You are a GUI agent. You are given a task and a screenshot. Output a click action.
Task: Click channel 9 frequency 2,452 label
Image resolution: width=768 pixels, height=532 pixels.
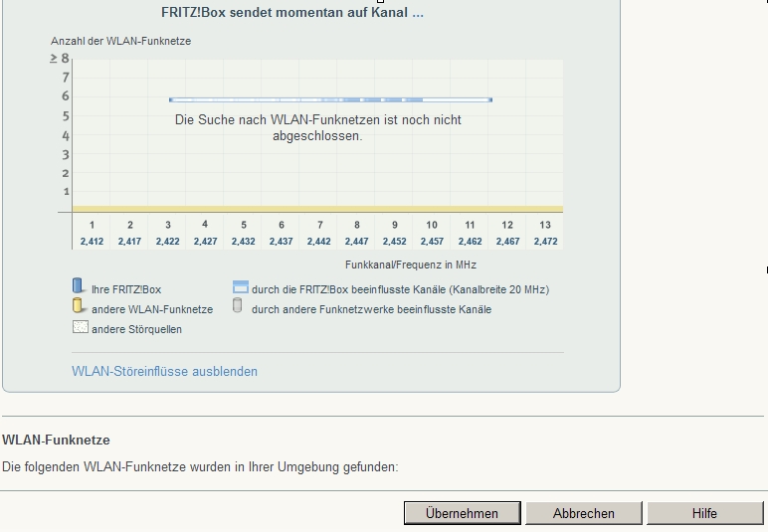coord(395,242)
